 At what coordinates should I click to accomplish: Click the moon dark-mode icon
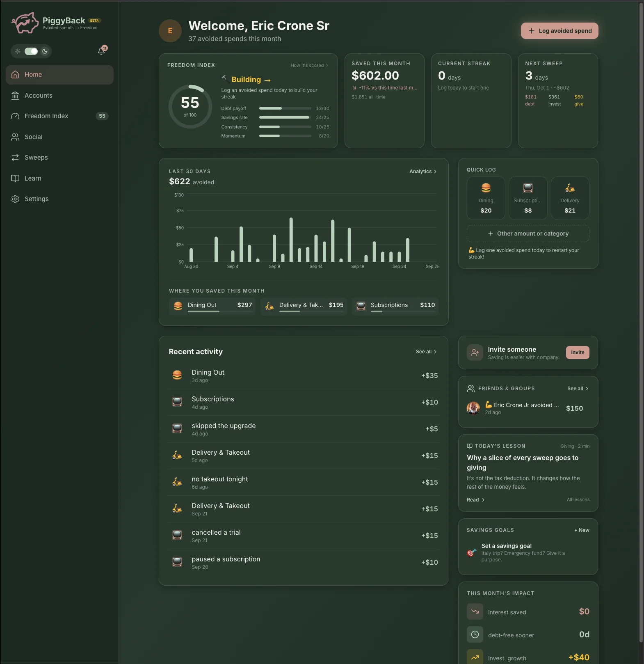(x=45, y=51)
